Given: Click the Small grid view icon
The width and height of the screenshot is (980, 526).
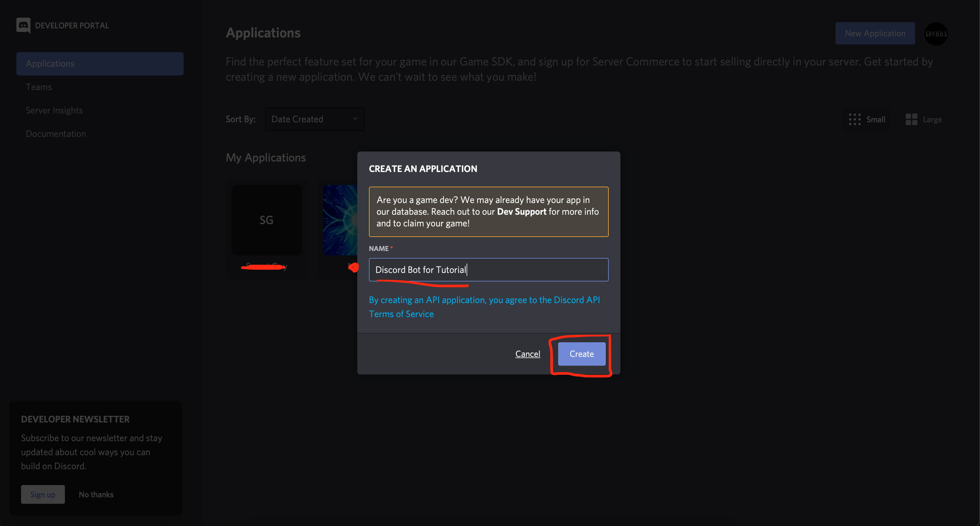Looking at the screenshot, I should tap(855, 119).
